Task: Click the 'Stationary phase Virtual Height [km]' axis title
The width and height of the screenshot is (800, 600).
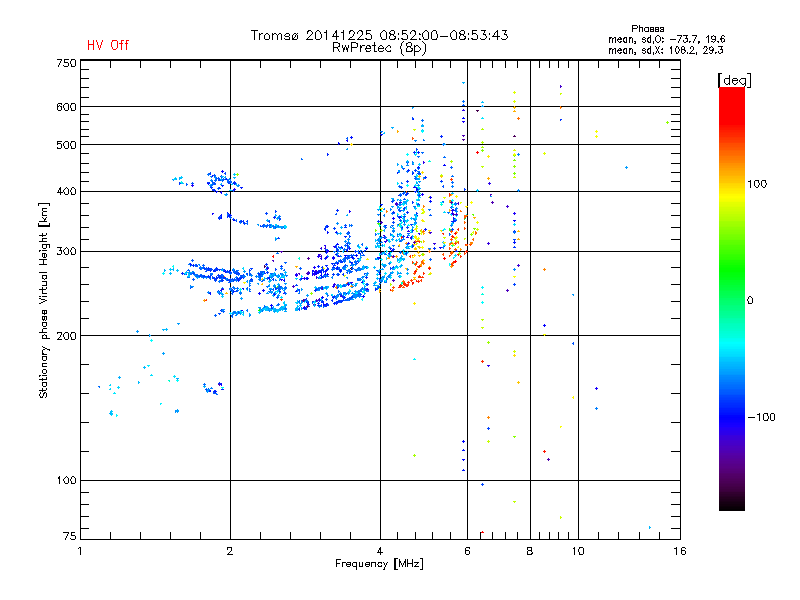Action: pyautogui.click(x=44, y=300)
